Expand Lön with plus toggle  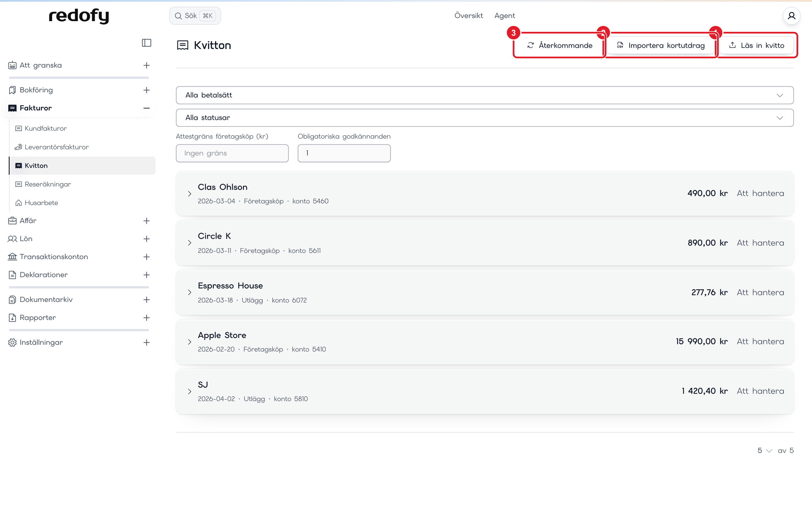tap(146, 239)
